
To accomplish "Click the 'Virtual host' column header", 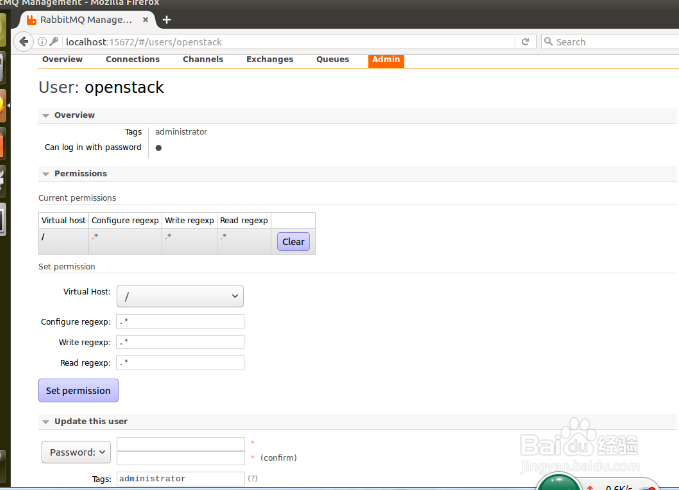I will 63,220.
